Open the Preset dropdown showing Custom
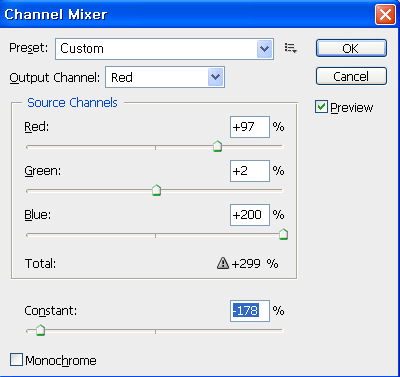The image size is (400, 377). [164, 49]
